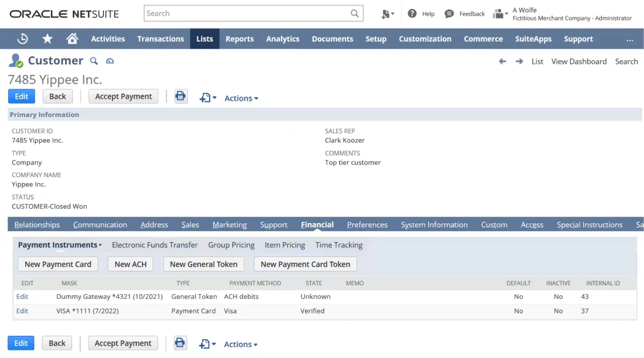Image resolution: width=644 pixels, height=358 pixels.
Task: Open the Create New dropdown icon in header
Action: (388, 14)
